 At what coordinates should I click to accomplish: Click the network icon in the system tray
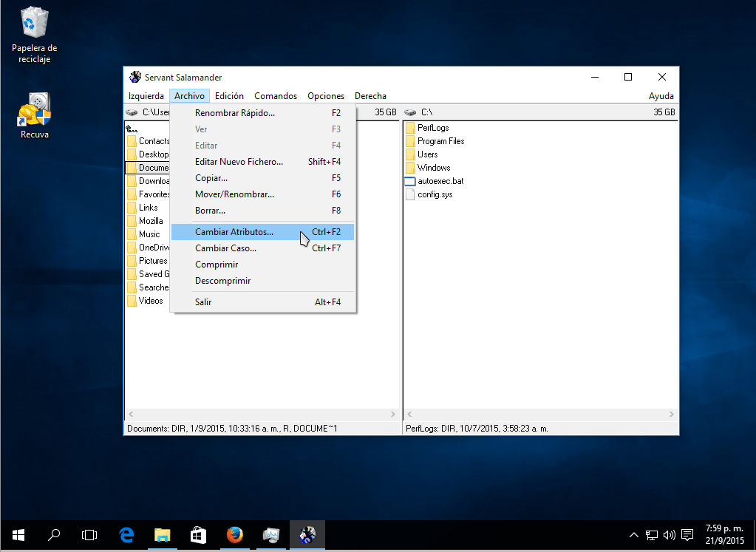pyautogui.click(x=652, y=535)
